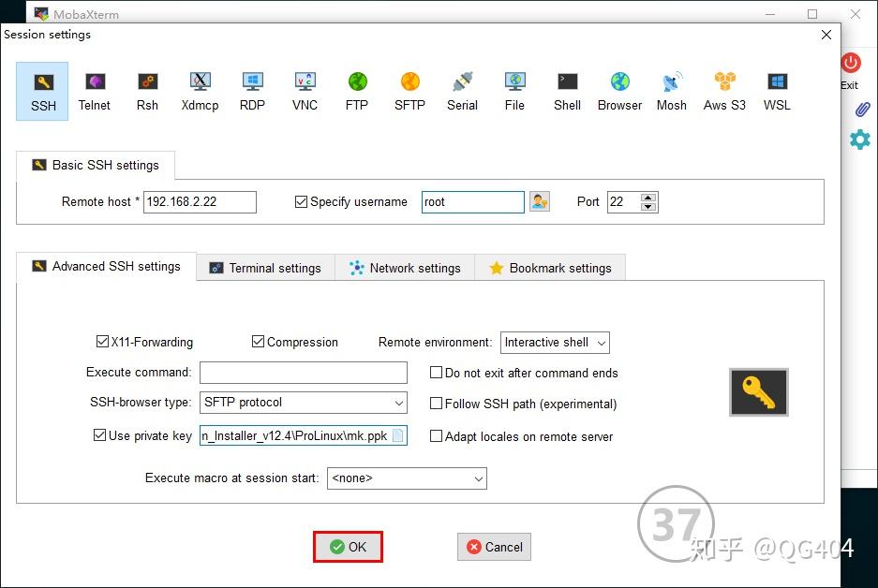
Task: Click the user credentials manager icon
Action: [x=539, y=201]
